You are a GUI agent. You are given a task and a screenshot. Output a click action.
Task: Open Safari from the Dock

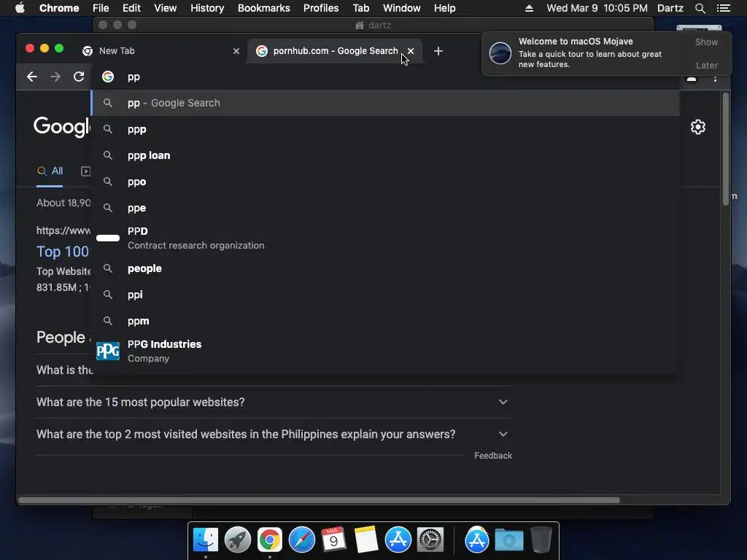coord(302,540)
